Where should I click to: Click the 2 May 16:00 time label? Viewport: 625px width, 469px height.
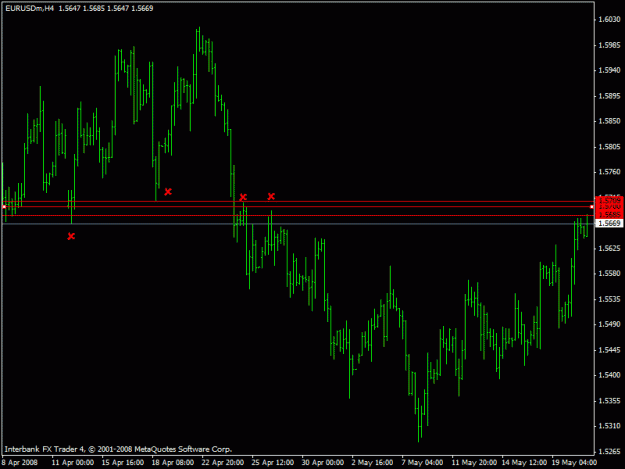tap(372, 463)
